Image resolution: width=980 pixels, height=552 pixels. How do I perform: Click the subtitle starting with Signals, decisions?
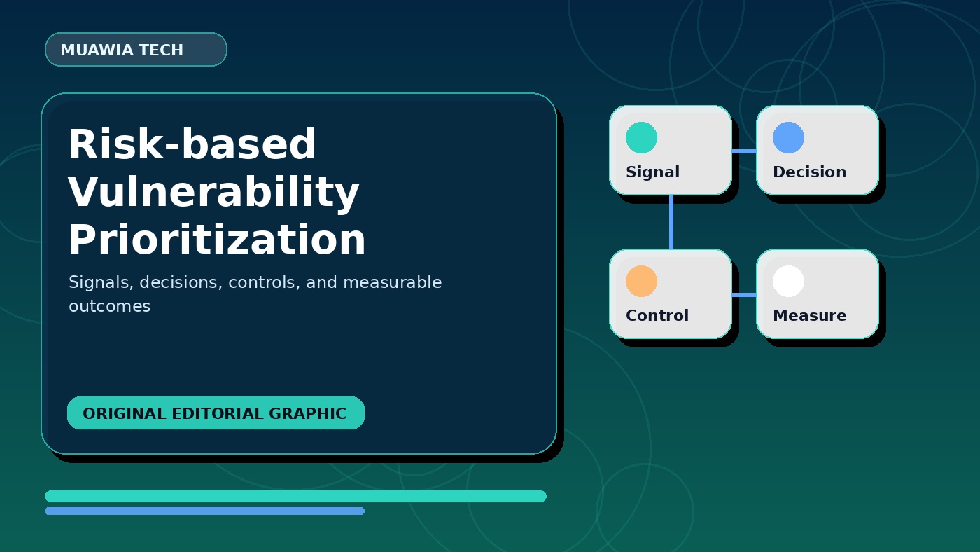255,294
